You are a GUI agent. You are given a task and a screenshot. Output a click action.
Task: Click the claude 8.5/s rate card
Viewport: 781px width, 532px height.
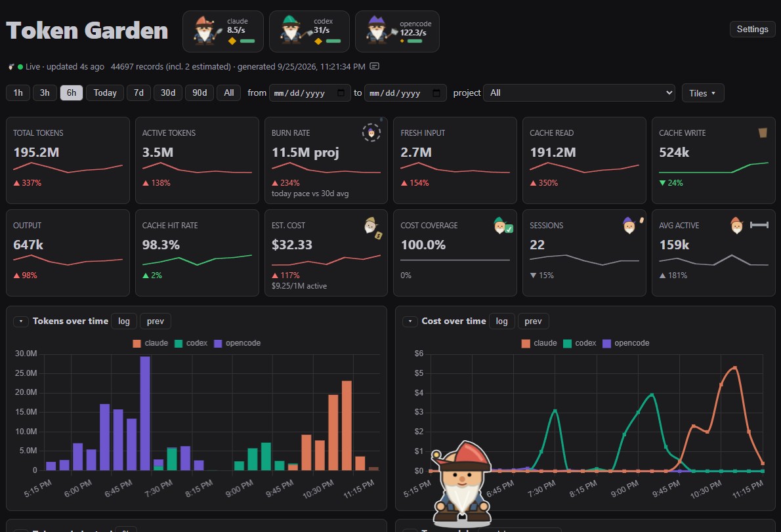(223, 31)
